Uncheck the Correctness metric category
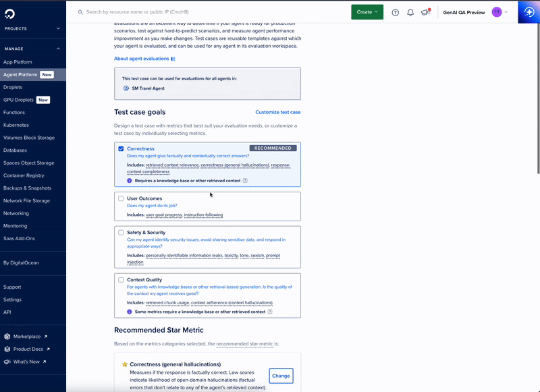540x392 pixels. pos(119,148)
